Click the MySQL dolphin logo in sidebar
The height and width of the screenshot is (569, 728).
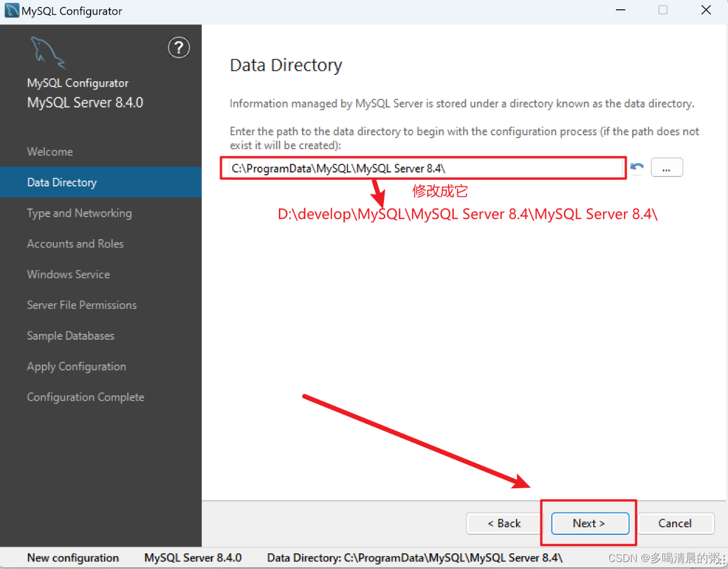[48, 53]
